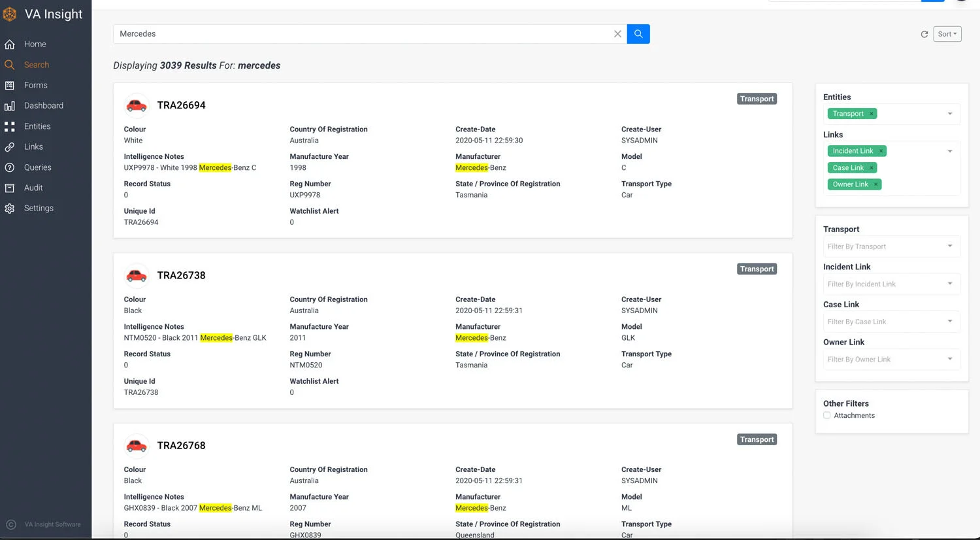The width and height of the screenshot is (980, 540).
Task: Click Unique Id TRA26738 value
Action: coord(141,392)
